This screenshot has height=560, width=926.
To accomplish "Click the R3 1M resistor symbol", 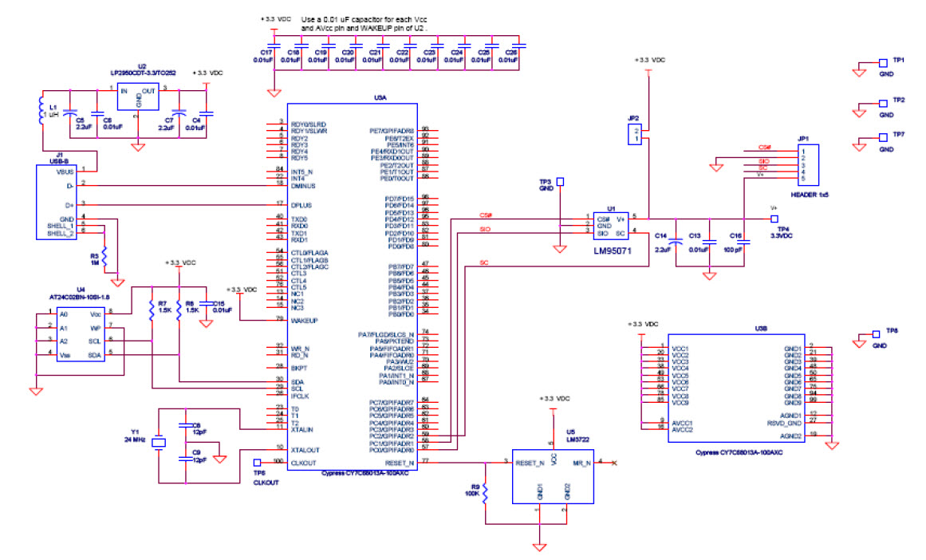I will tap(104, 260).
